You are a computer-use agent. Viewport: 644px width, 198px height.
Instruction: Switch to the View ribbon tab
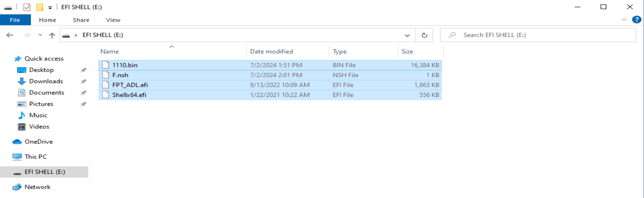tap(113, 20)
